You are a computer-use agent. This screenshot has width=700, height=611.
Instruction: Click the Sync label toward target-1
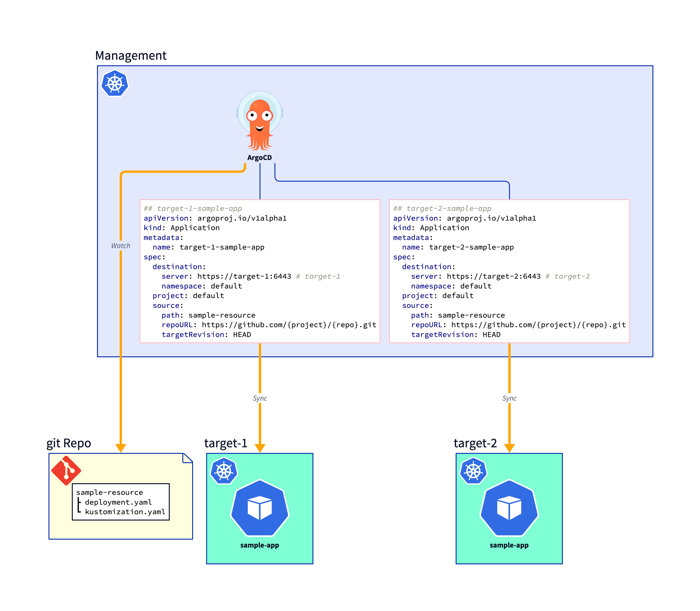click(x=260, y=398)
